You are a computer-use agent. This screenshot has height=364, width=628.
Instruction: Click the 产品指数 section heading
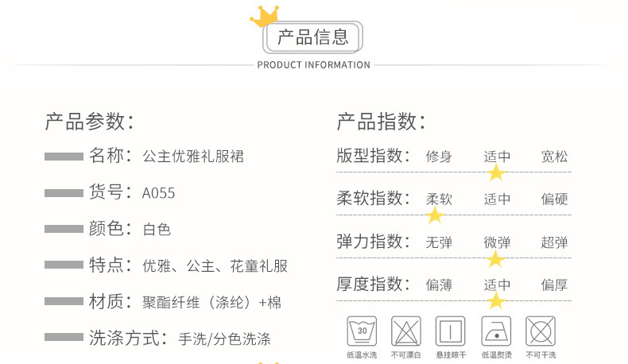381,122
